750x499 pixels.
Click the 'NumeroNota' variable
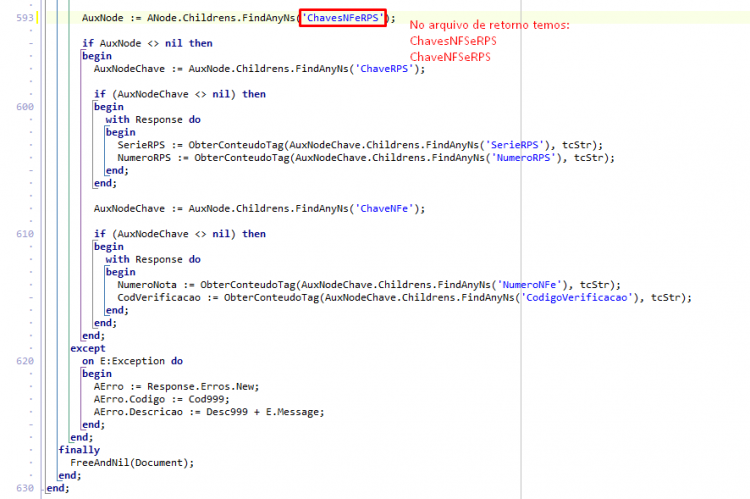coord(147,285)
